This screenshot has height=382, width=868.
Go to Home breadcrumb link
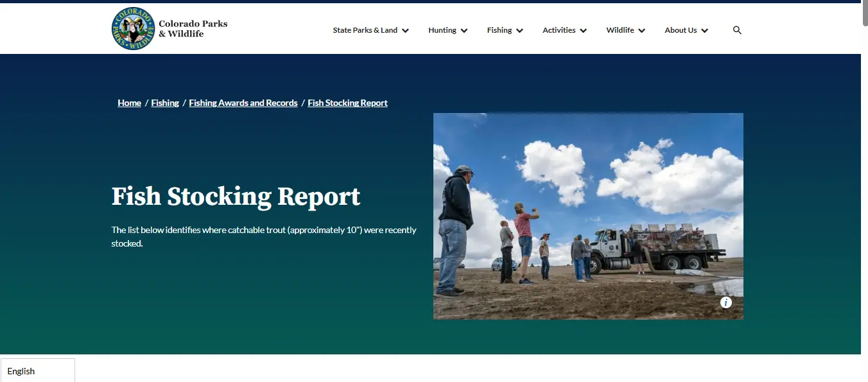(129, 103)
